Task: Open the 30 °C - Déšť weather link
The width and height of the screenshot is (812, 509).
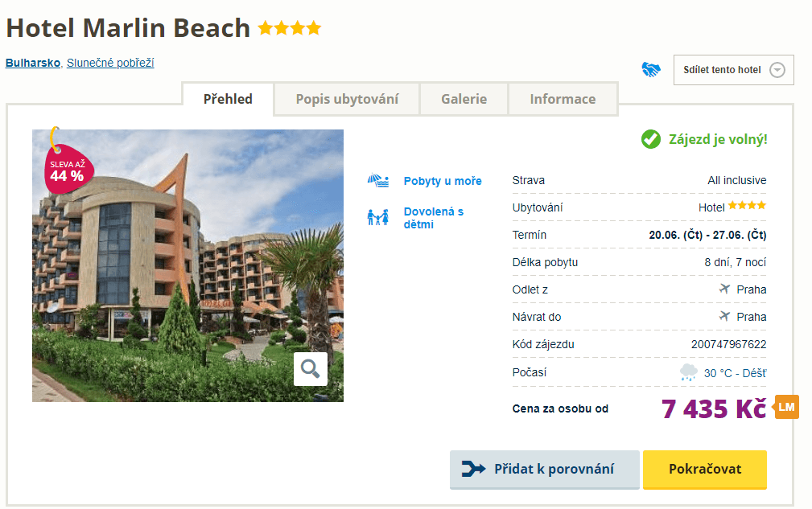Action: point(735,373)
